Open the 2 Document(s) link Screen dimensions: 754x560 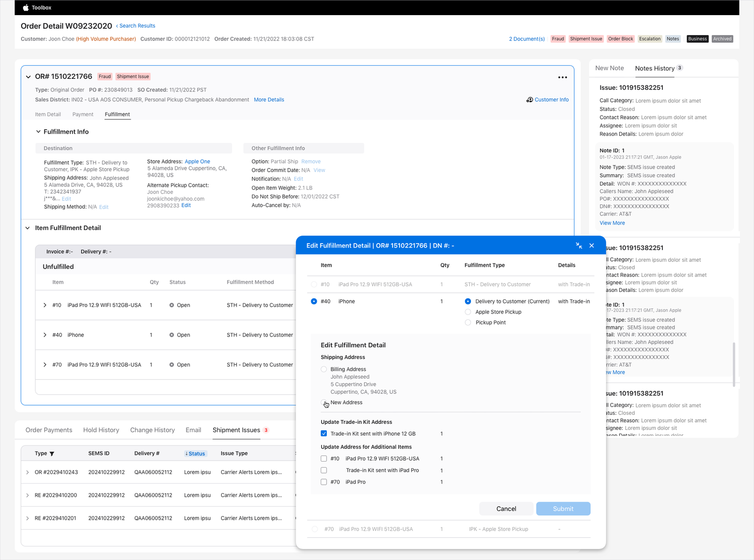pos(527,39)
